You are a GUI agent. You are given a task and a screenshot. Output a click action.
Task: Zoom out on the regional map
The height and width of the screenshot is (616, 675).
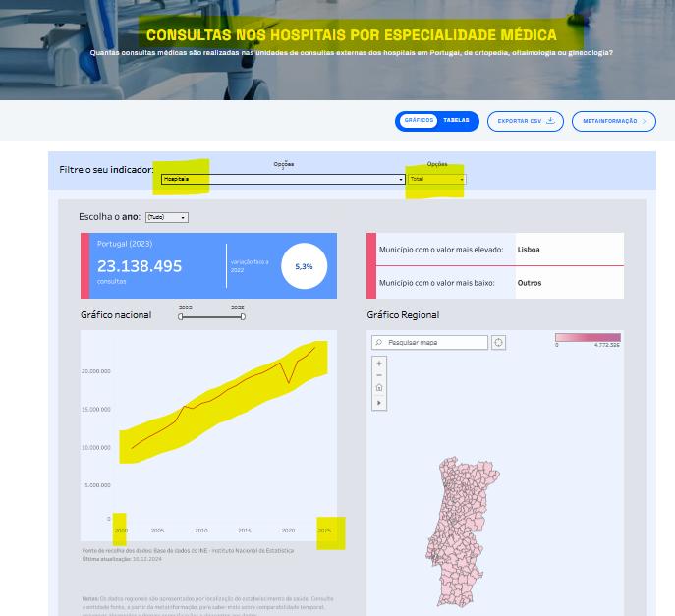[379, 375]
